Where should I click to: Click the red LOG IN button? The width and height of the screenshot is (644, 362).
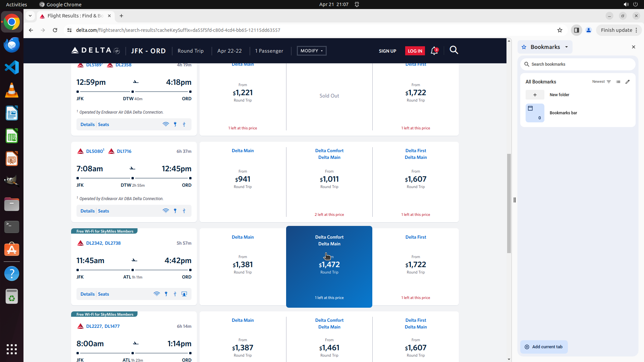[x=415, y=51]
